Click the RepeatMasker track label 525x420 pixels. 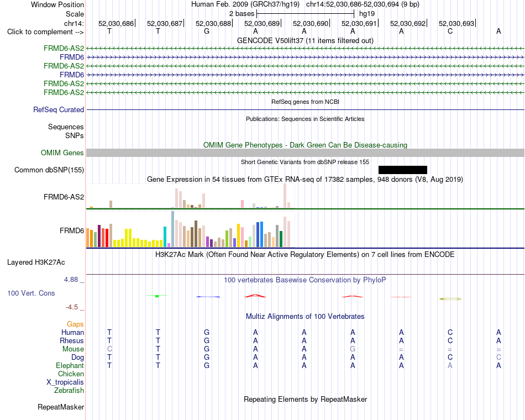point(61,407)
